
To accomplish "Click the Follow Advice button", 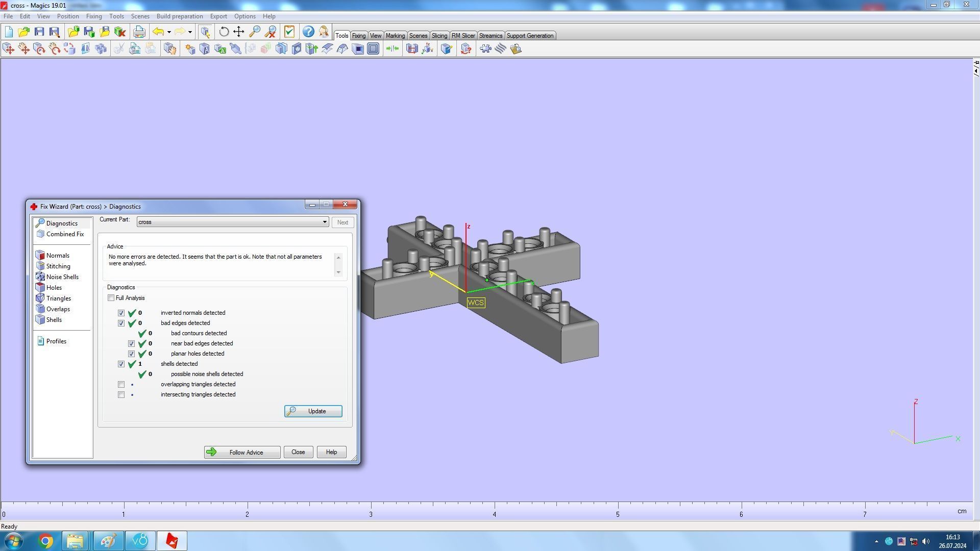I will tap(242, 453).
